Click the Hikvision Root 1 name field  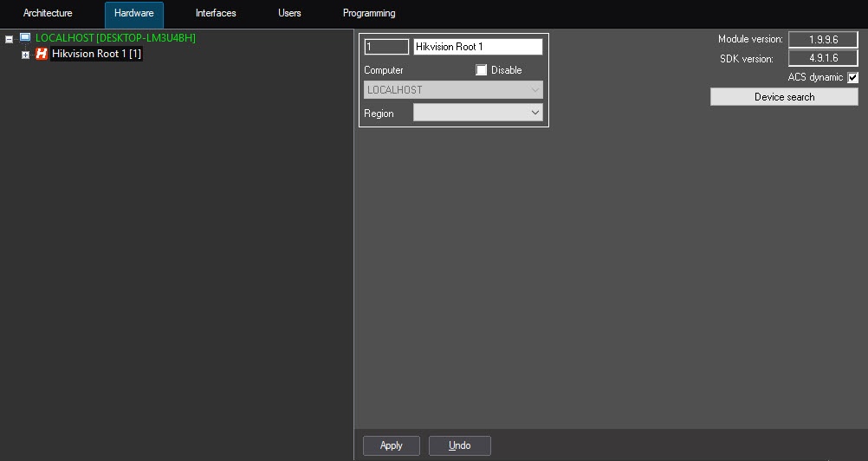click(477, 47)
